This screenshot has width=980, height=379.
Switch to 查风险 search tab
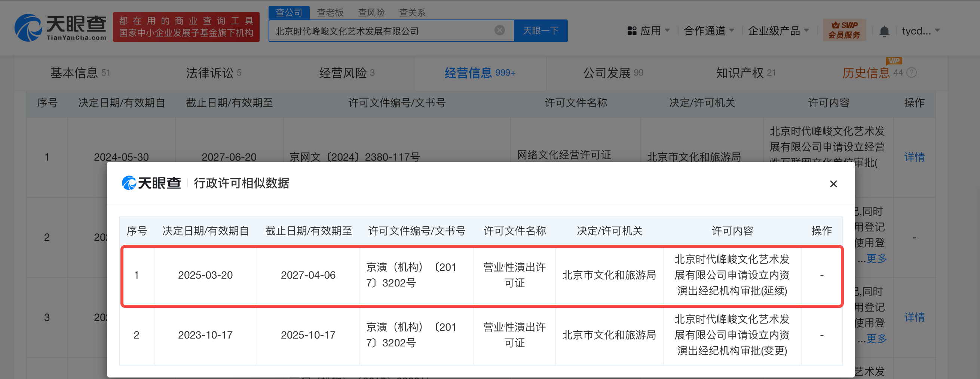point(371,13)
